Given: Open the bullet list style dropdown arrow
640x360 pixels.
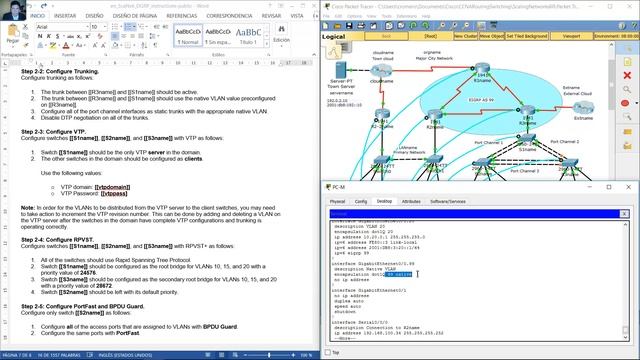Looking at the screenshot, I should pos(120,27).
